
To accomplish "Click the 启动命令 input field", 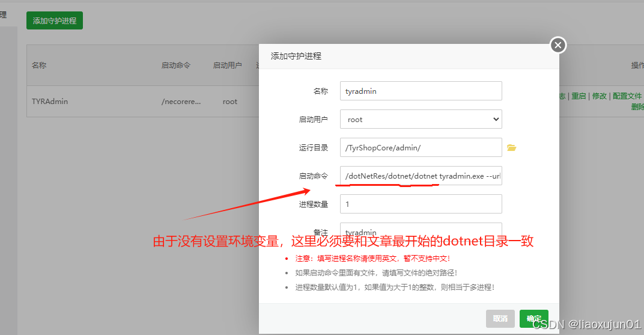I will click(x=421, y=176).
